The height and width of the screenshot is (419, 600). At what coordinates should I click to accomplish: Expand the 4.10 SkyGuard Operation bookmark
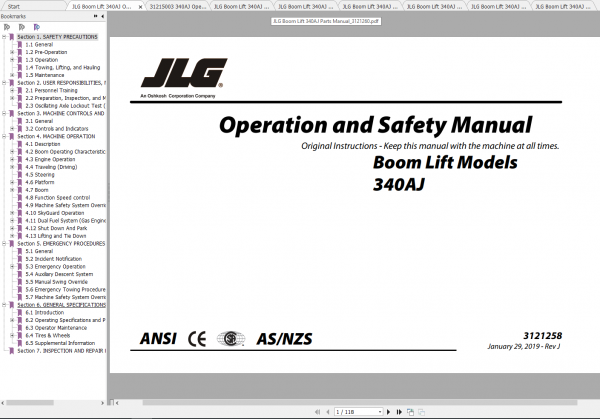pos(12,213)
